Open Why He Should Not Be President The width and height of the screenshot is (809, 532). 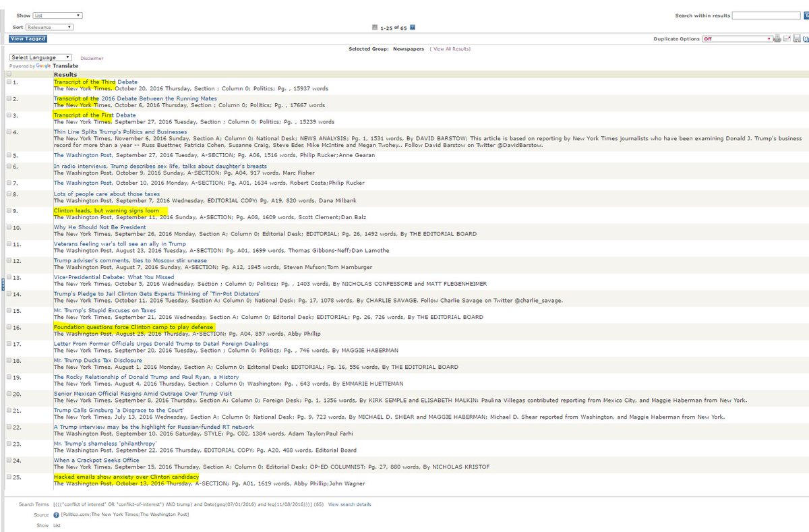click(x=100, y=227)
